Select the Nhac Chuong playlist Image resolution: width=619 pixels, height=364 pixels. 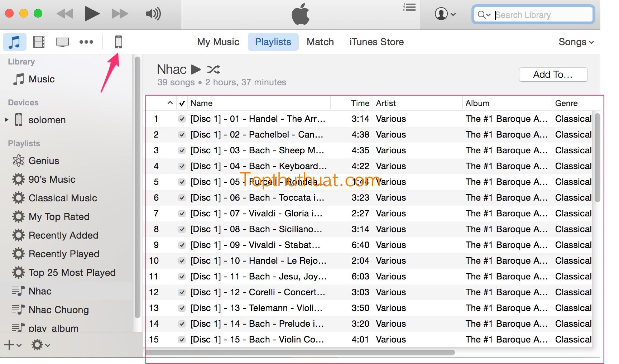66,310
